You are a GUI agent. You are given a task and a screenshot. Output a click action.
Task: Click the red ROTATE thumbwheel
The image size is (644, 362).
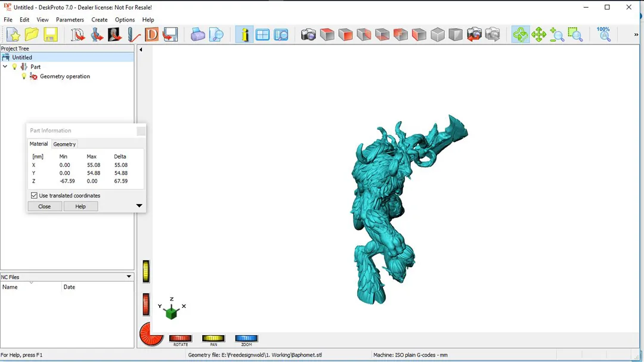(x=181, y=338)
